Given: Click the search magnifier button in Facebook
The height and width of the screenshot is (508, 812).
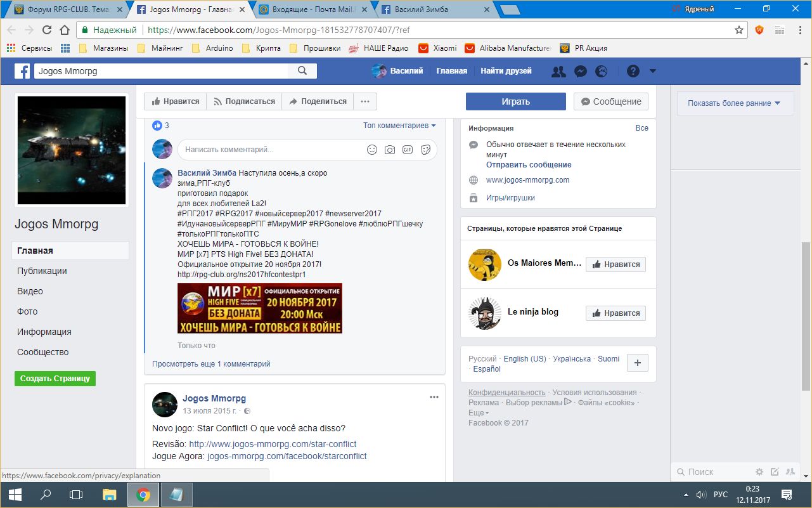Looking at the screenshot, I should [x=302, y=71].
